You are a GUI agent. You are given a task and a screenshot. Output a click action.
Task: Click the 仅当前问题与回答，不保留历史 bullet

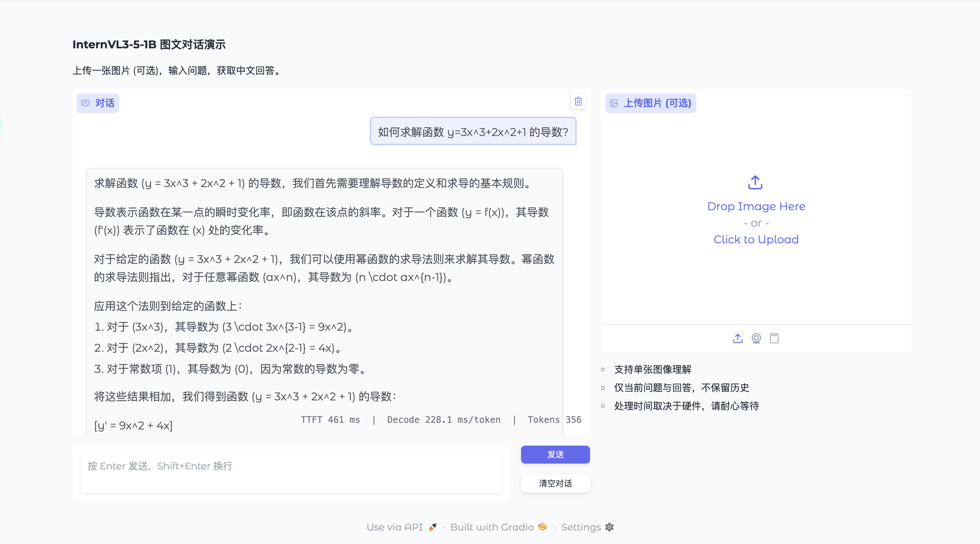tap(682, 388)
